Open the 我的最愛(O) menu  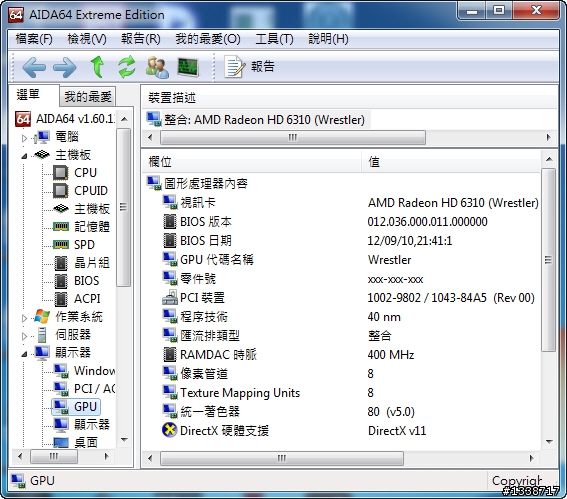(208, 39)
